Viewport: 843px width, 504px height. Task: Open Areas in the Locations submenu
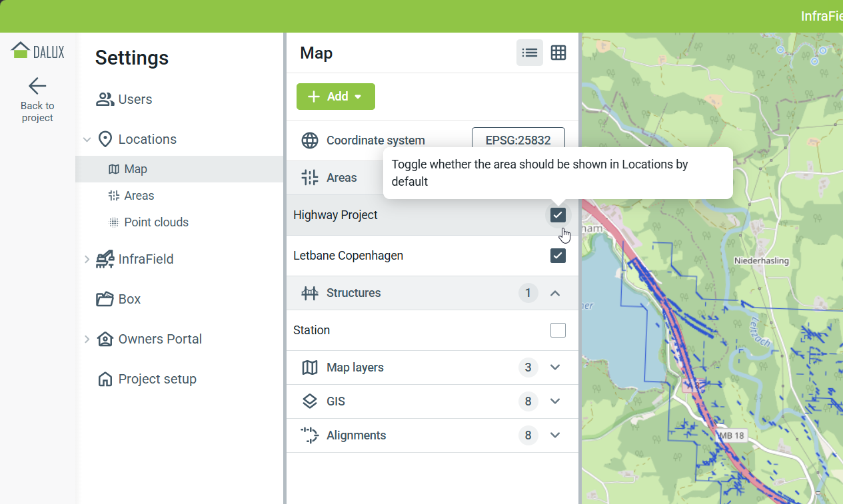(x=139, y=196)
